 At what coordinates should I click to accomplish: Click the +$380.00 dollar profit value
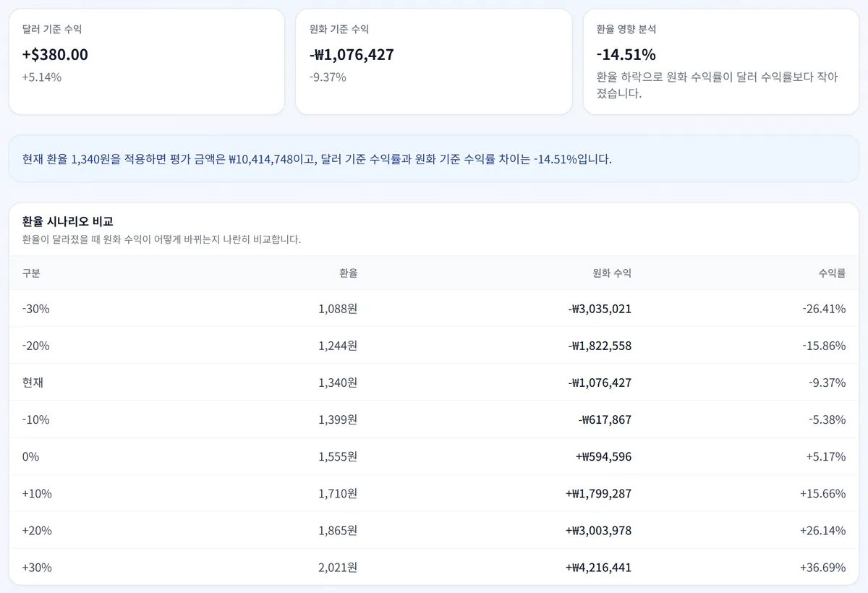coord(55,54)
